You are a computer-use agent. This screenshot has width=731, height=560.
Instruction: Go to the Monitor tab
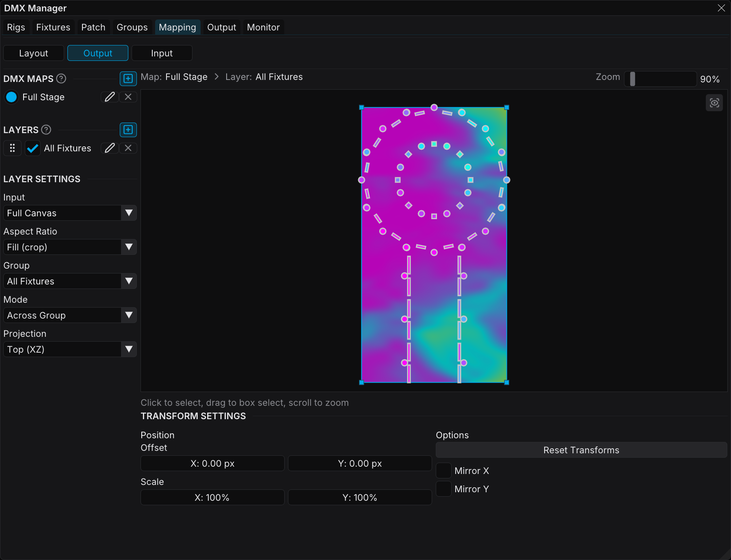point(263,27)
